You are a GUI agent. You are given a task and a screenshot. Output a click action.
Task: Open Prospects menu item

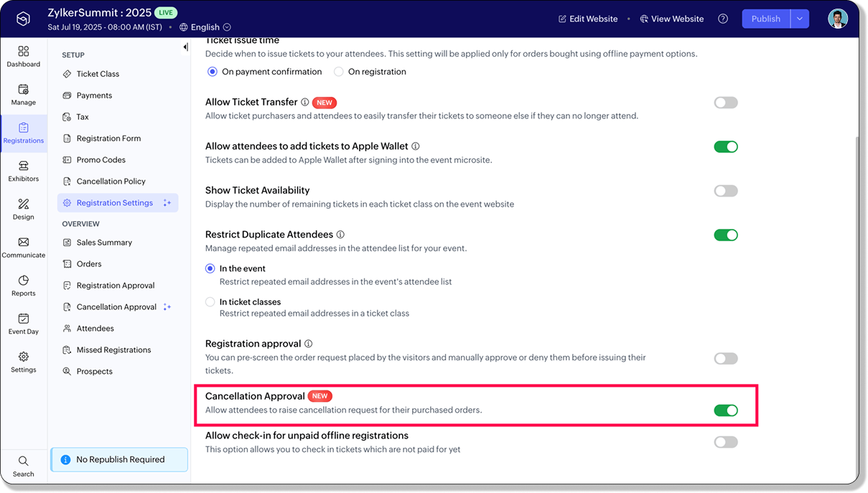click(88, 372)
